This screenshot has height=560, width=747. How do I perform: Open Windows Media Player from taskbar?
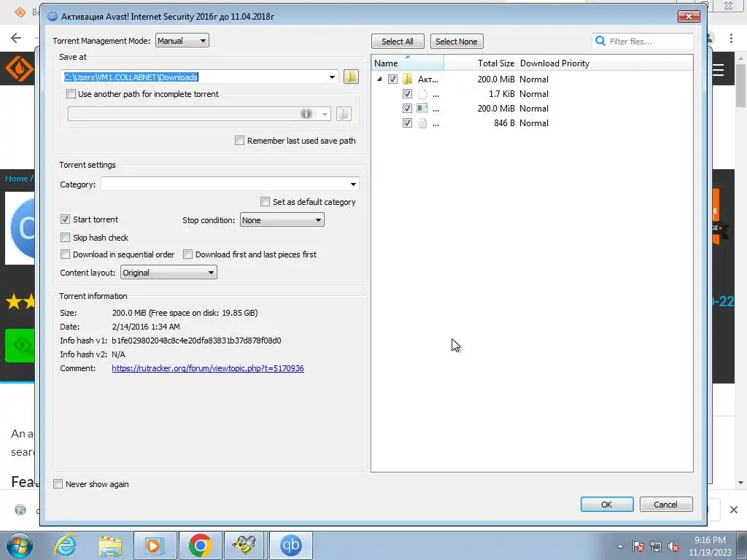coord(155,545)
